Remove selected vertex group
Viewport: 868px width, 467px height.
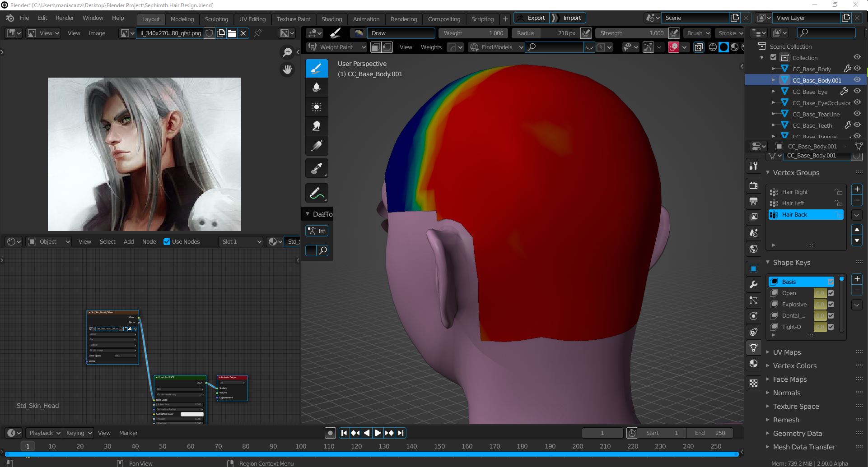coord(857,200)
